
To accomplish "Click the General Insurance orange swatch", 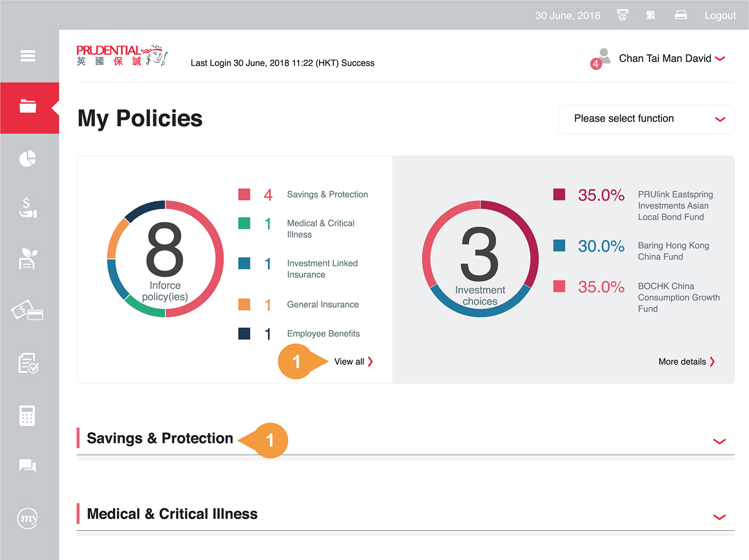I will (244, 304).
